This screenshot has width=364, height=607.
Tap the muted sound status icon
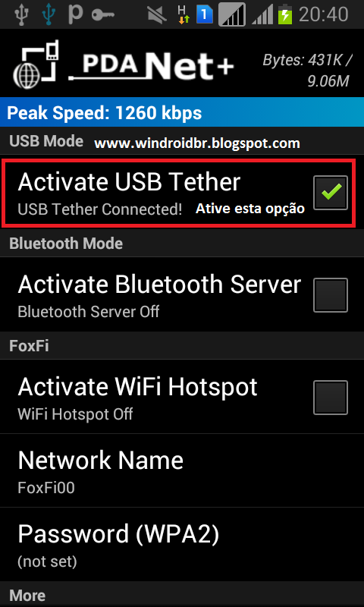(157, 14)
